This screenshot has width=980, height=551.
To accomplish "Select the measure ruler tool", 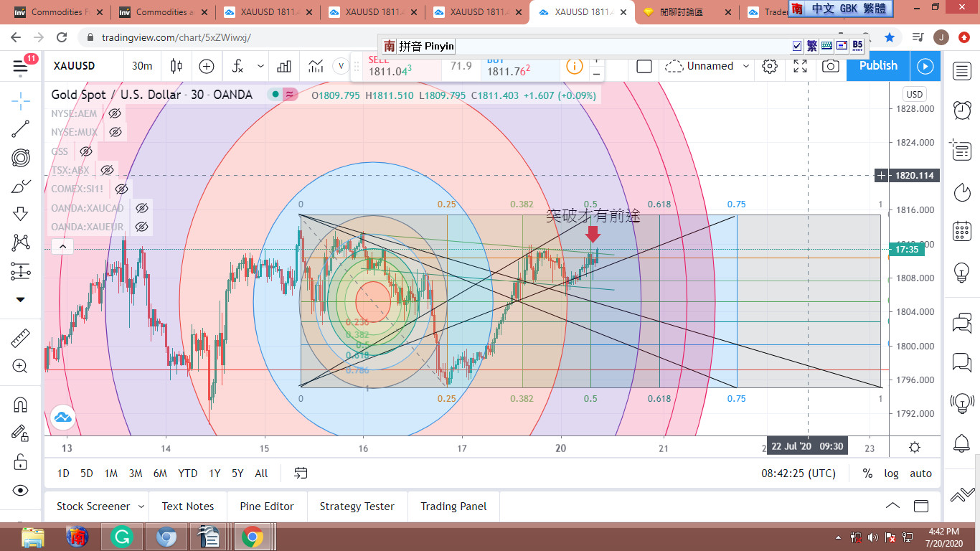I will pyautogui.click(x=21, y=336).
